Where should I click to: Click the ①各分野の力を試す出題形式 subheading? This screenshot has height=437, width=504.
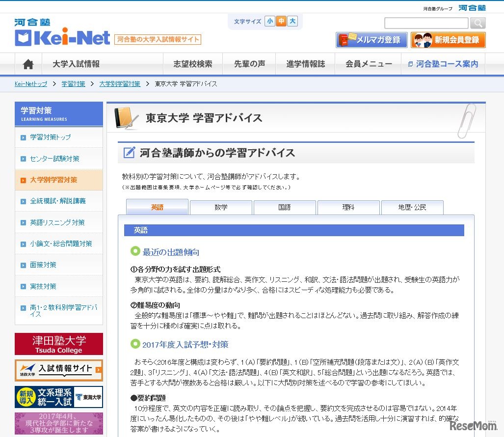(176, 270)
